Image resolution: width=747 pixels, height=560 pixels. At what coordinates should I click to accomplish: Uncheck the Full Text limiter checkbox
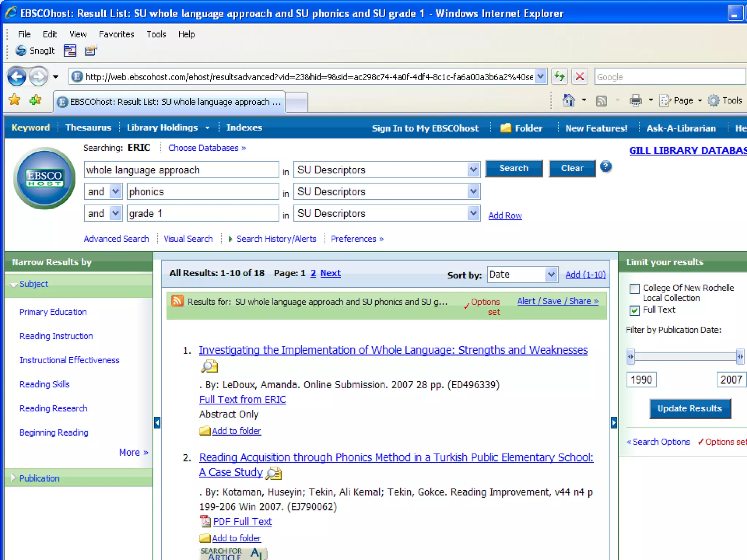tap(635, 310)
